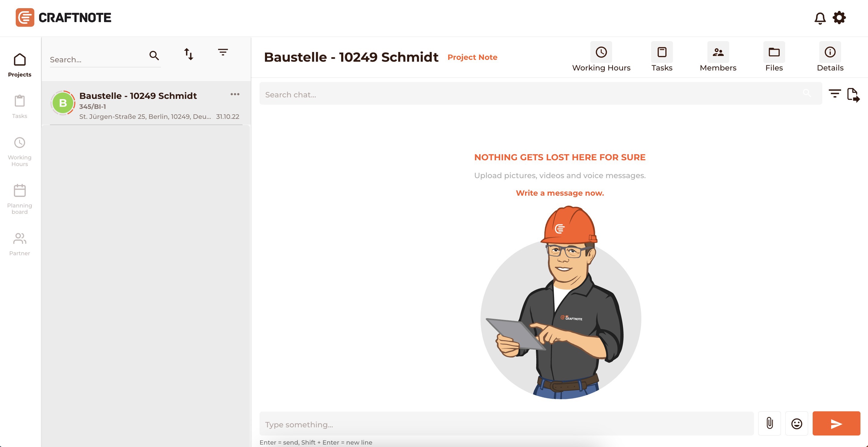
Task: Open the notifications bell
Action: (x=820, y=18)
